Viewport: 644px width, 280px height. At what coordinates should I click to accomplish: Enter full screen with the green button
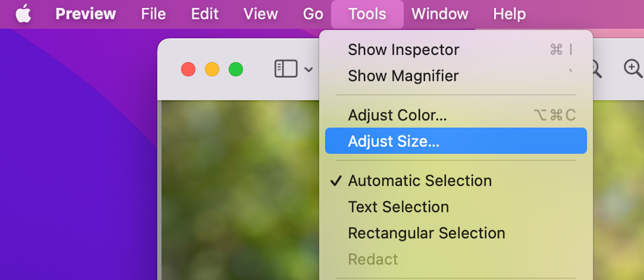[x=236, y=69]
